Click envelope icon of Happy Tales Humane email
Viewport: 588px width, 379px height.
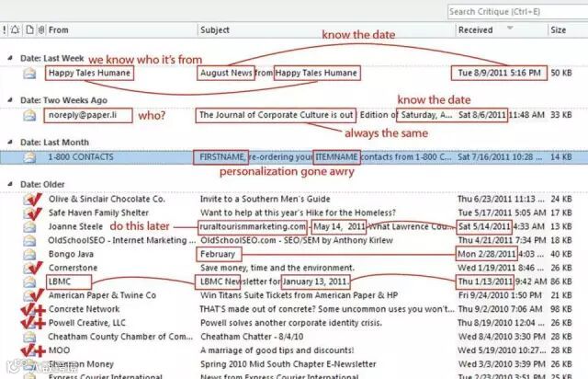[x=29, y=73]
